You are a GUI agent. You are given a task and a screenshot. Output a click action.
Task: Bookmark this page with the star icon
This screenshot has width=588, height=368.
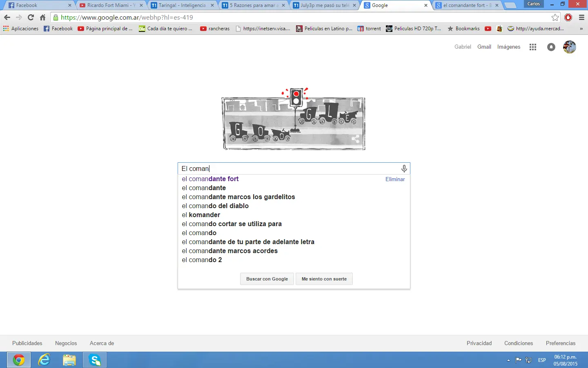[x=555, y=18]
